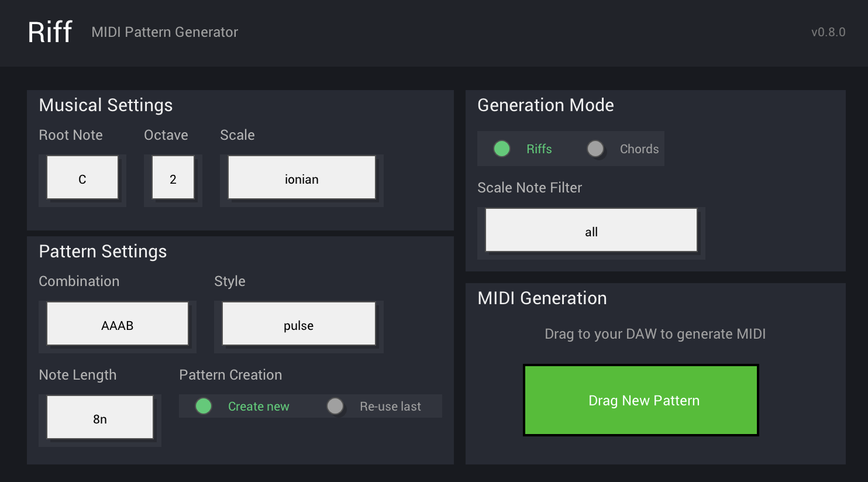Click the Scale Note Filter label
This screenshot has width=868, height=482.
[x=530, y=188]
